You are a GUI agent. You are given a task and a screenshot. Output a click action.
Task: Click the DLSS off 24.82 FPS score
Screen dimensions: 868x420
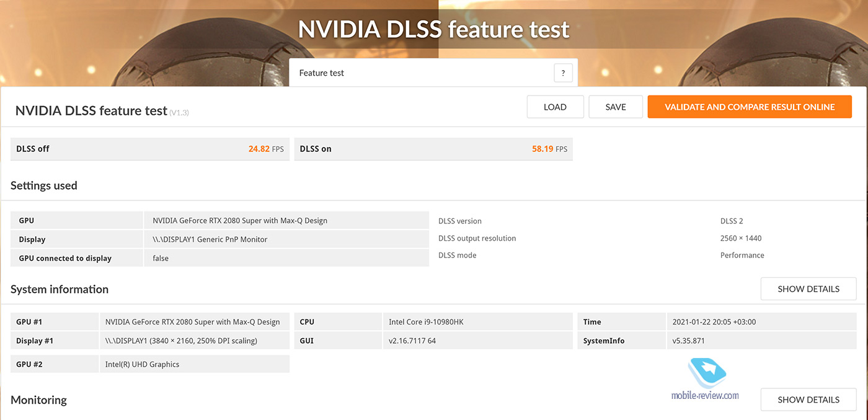tap(265, 149)
